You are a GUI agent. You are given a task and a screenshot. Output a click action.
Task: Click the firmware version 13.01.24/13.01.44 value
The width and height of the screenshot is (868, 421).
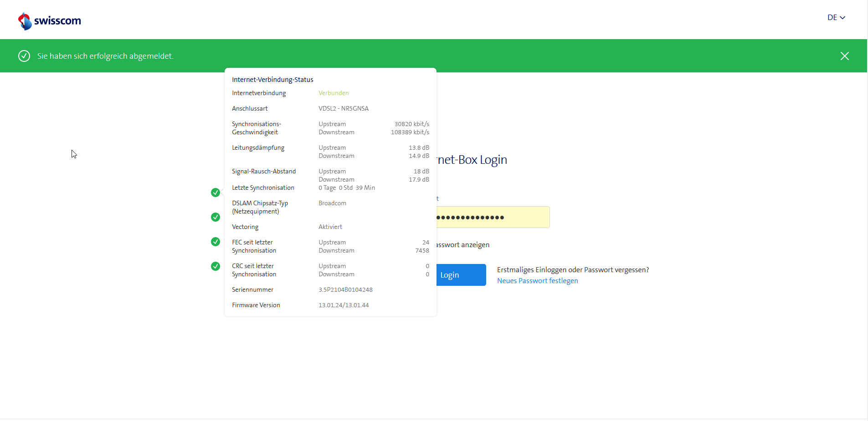344,305
